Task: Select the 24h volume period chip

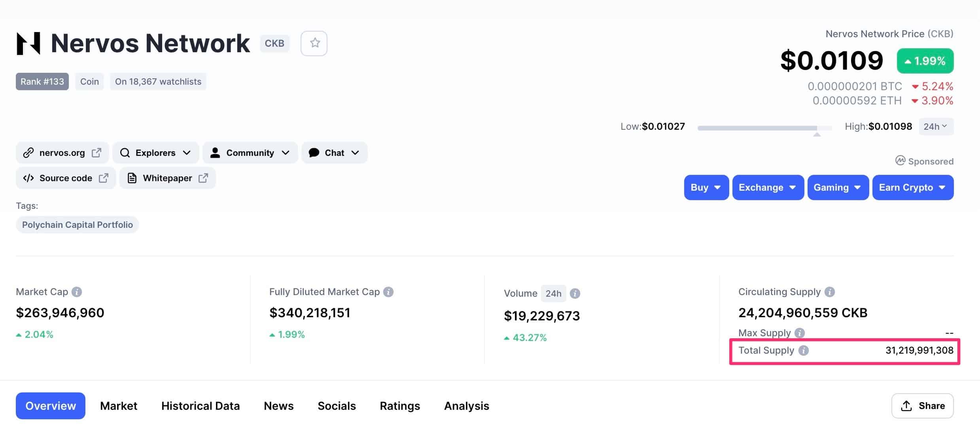Action: pos(553,294)
